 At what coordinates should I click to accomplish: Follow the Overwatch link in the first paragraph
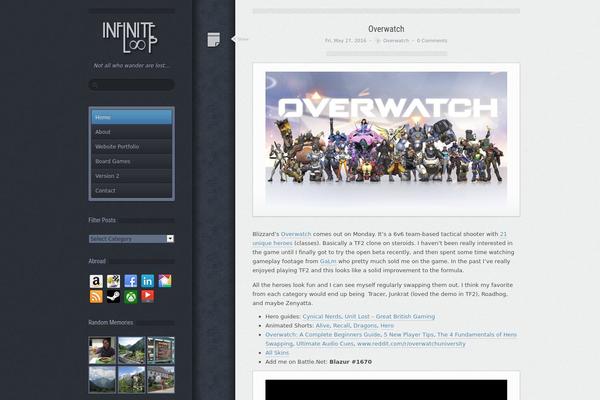[296, 234]
